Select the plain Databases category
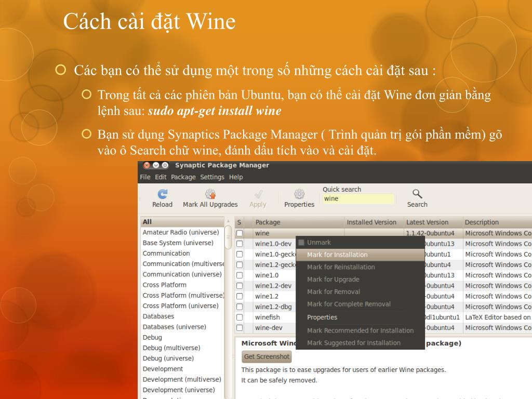 click(182, 316)
